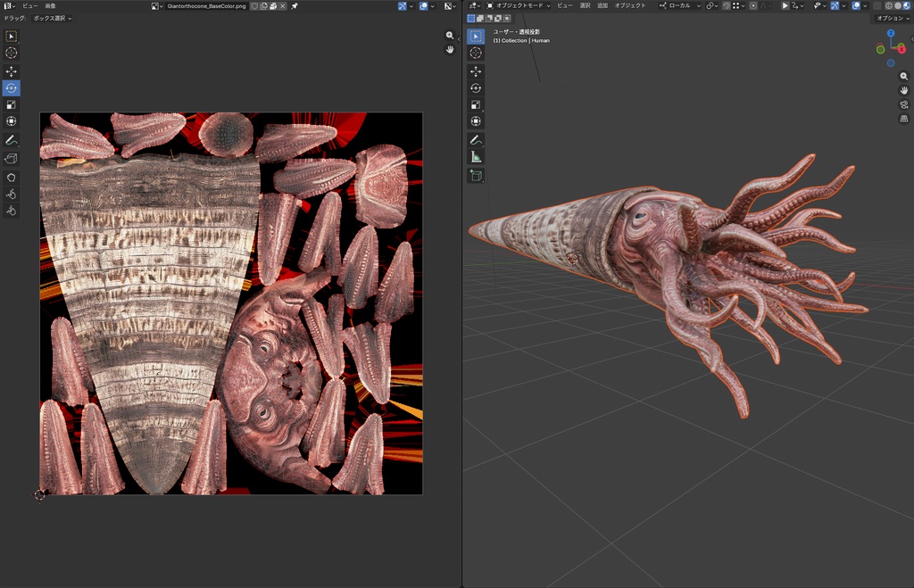Open the 追加 menu in 3D viewport
The height and width of the screenshot is (588, 914).
click(x=602, y=6)
